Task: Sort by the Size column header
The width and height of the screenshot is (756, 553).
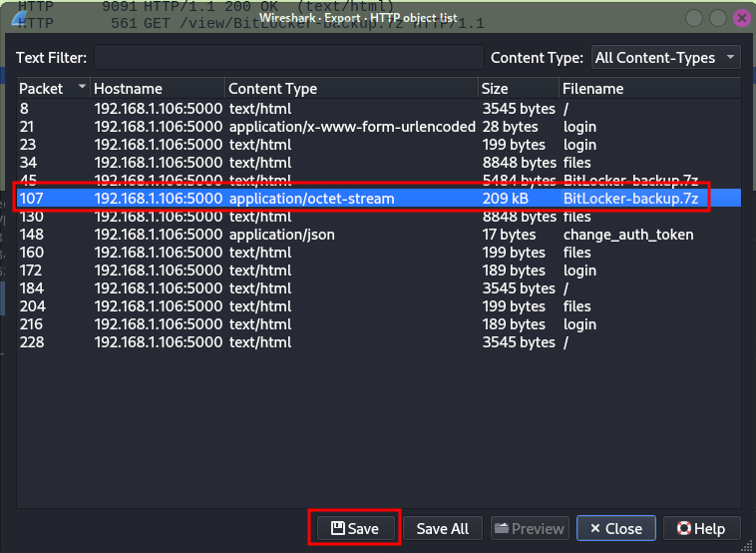Action: tap(519, 88)
